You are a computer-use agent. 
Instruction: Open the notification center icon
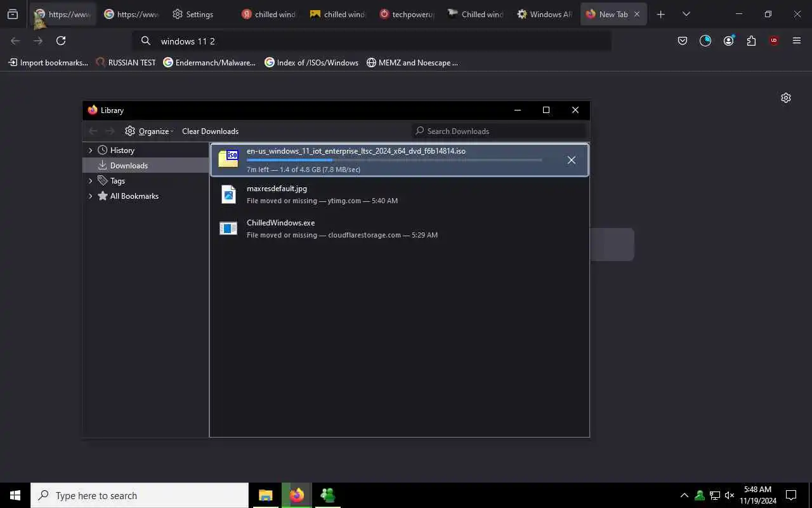pos(791,495)
